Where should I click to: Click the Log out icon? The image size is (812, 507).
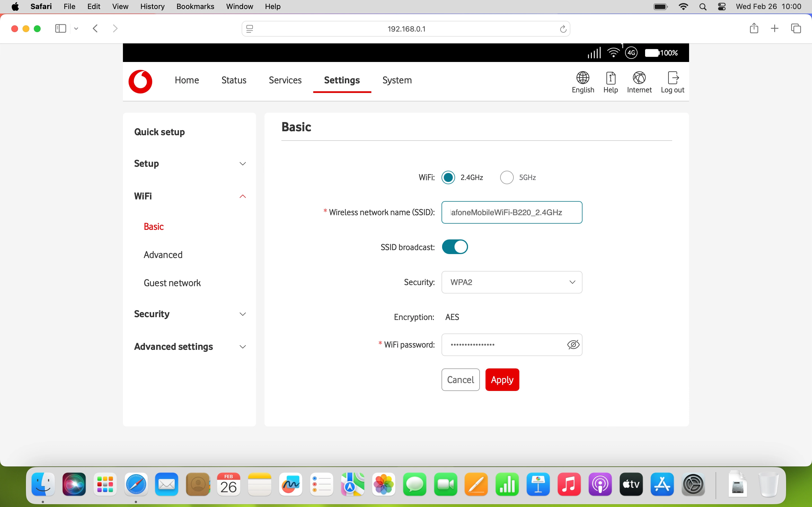pyautogui.click(x=672, y=78)
